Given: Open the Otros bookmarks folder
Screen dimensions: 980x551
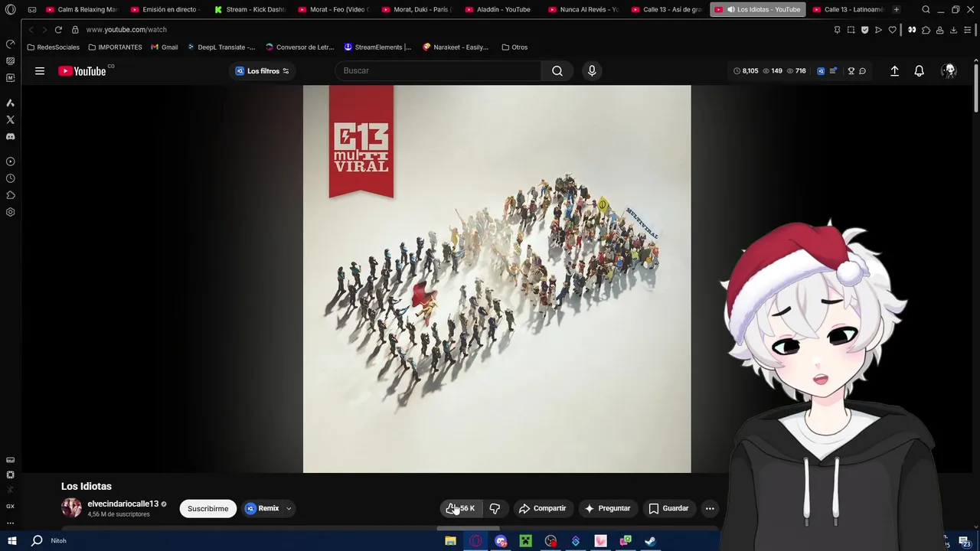Looking at the screenshot, I should (514, 47).
